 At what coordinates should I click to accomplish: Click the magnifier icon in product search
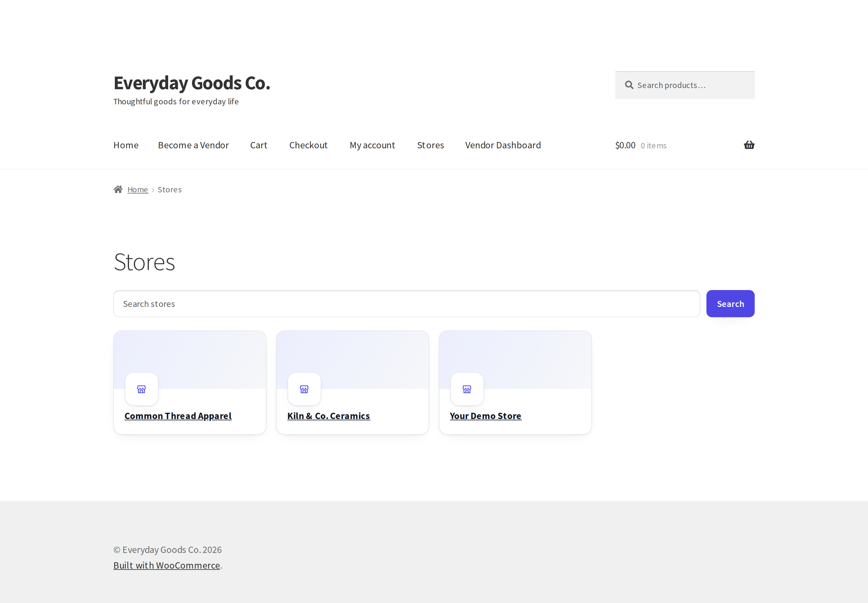[x=629, y=85]
